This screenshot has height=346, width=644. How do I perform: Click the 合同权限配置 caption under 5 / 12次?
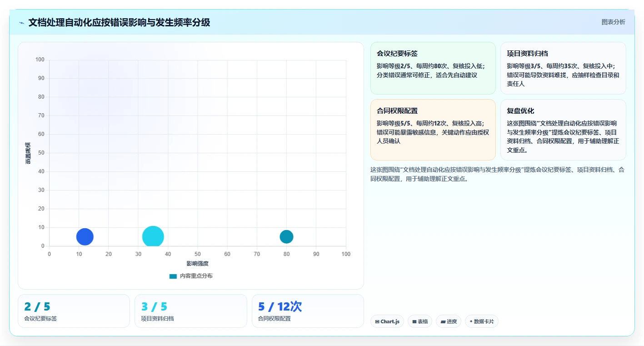275,318
